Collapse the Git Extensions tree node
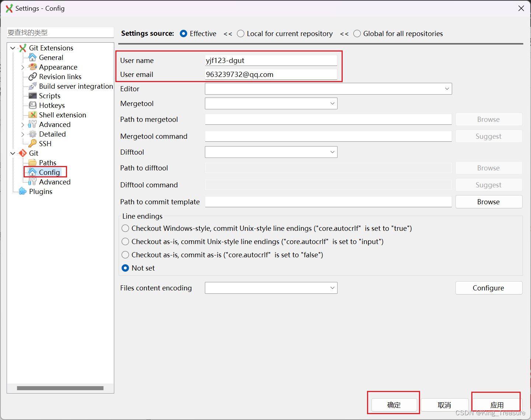 pos(13,48)
